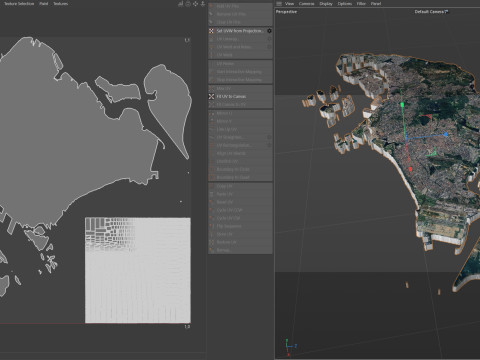Screen dimensions: 480x360
Task: Select Add UV Pins command
Action: [x=240, y=6]
